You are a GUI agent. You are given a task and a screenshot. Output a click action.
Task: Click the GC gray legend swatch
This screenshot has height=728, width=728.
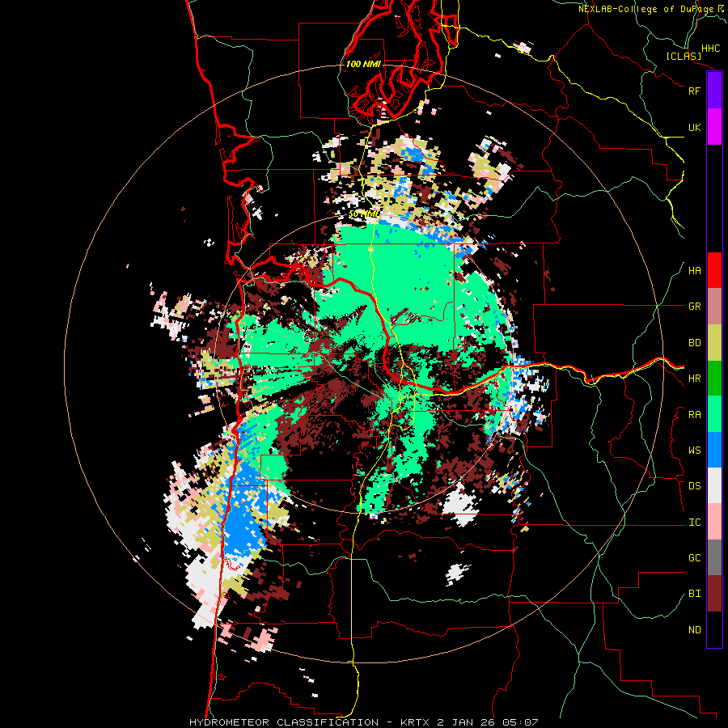coord(714,557)
